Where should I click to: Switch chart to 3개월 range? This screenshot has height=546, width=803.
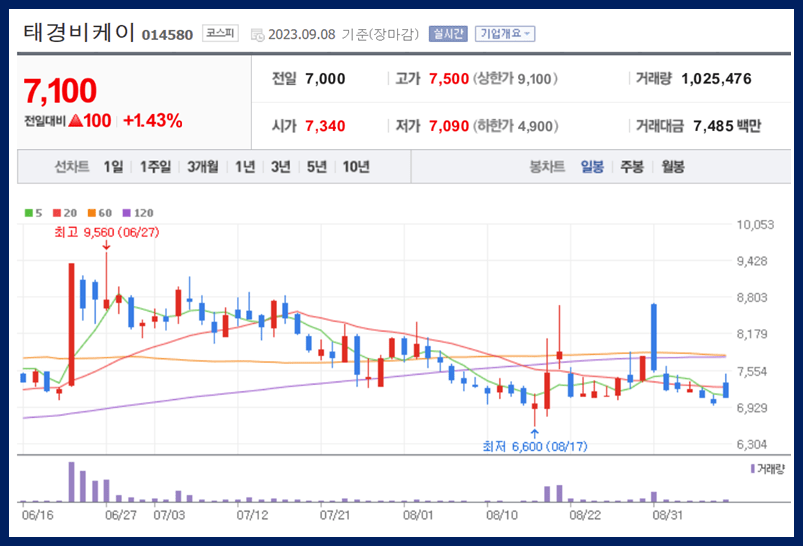pyautogui.click(x=203, y=166)
